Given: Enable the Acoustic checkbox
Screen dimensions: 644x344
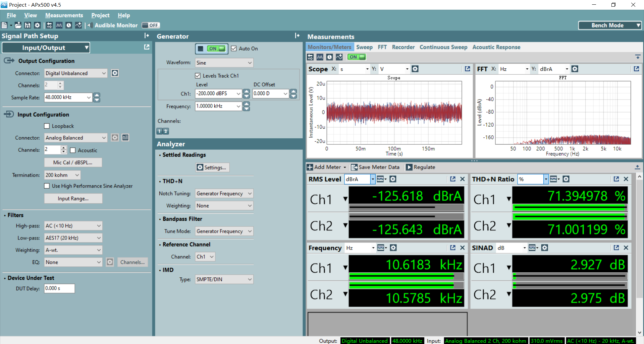Looking at the screenshot, I should pos(73,150).
